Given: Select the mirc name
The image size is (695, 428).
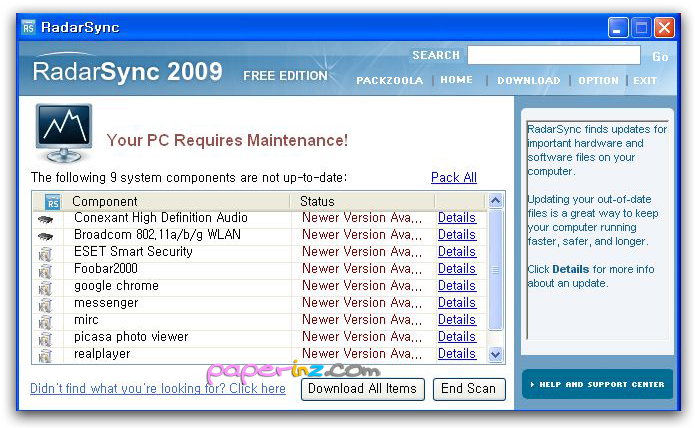Looking at the screenshot, I should (x=86, y=319).
